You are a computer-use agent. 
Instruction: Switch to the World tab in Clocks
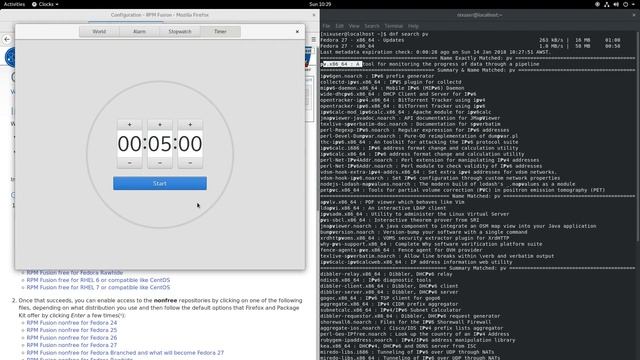99,31
